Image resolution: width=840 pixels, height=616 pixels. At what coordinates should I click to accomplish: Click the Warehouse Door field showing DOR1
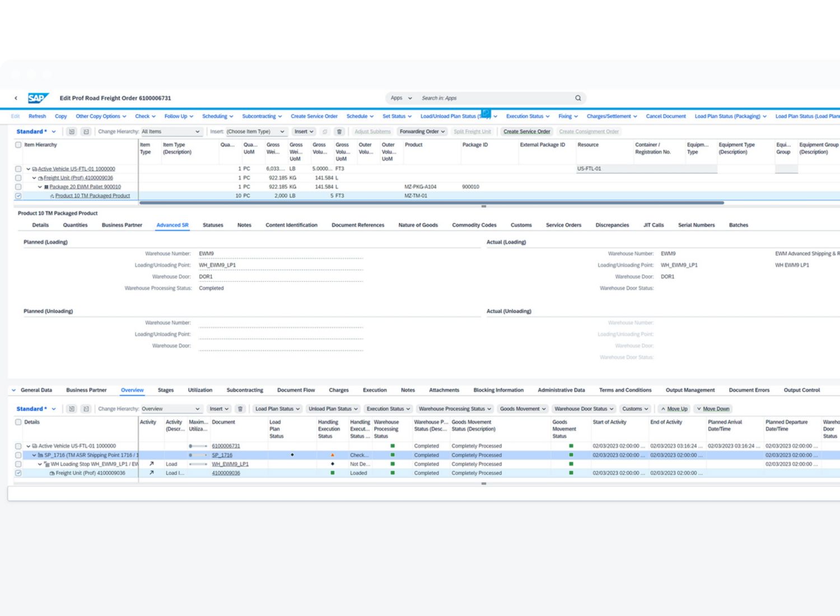[280, 277]
